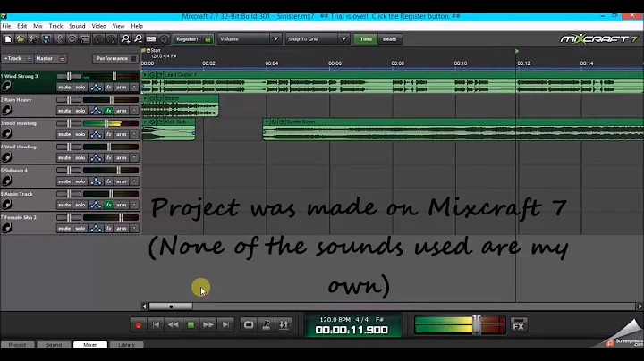This screenshot has width=644, height=361.
Task: Click the fast forward double-arrow button
Action: [208, 325]
